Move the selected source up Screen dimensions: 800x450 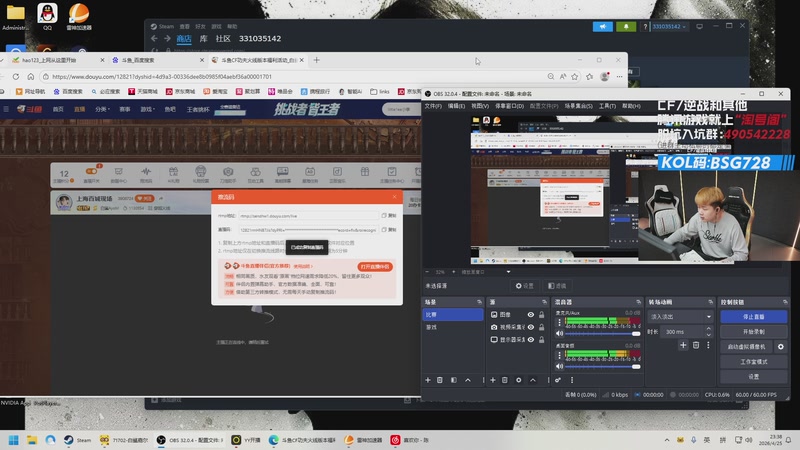click(x=532, y=380)
